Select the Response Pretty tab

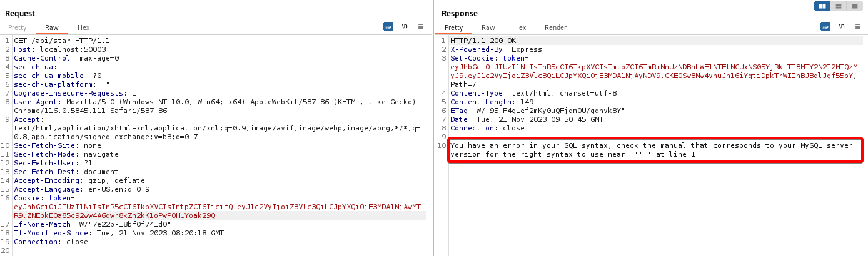[x=453, y=27]
